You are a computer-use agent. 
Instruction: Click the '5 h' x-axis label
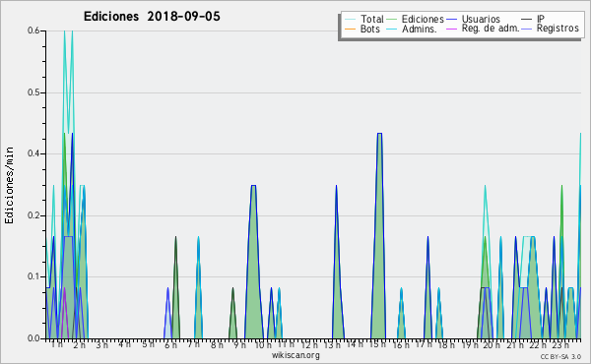(148, 344)
